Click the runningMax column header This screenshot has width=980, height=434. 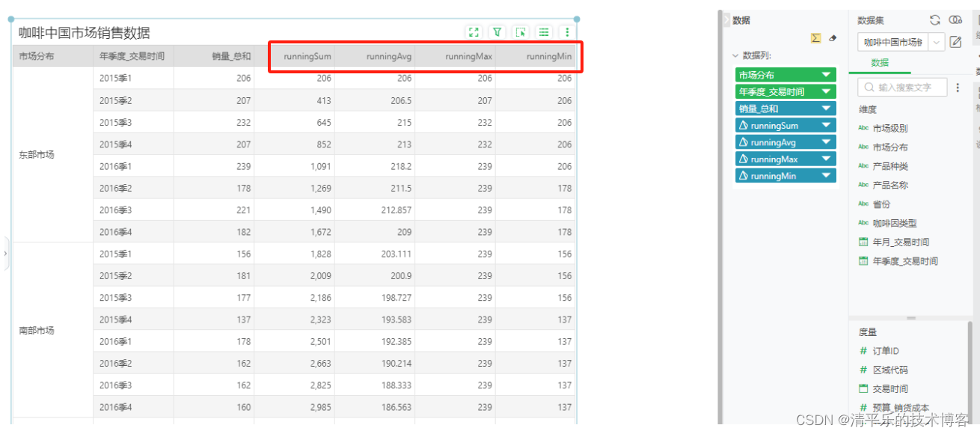click(455, 56)
